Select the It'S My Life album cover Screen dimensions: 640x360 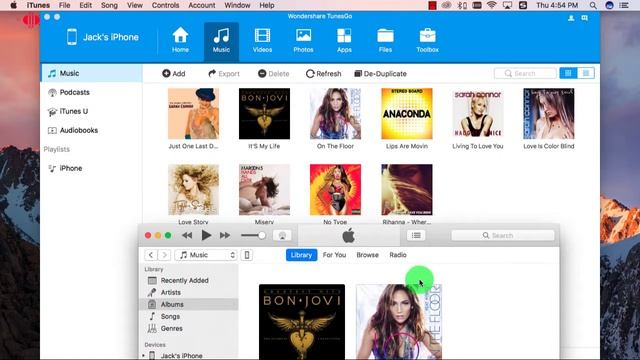click(264, 113)
